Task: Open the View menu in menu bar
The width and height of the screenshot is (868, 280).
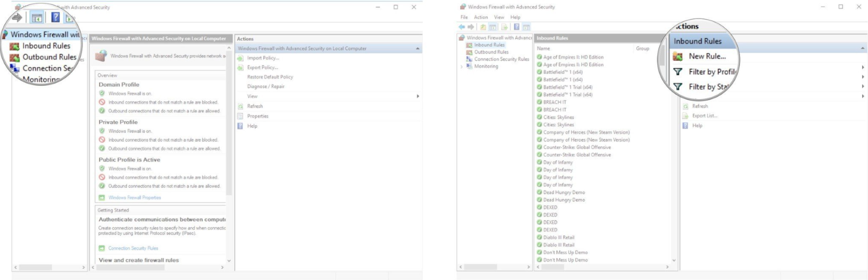Action: [499, 17]
